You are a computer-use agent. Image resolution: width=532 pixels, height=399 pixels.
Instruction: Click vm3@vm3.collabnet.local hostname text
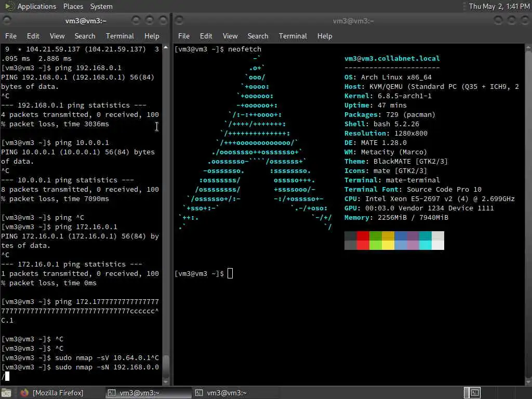(x=392, y=58)
